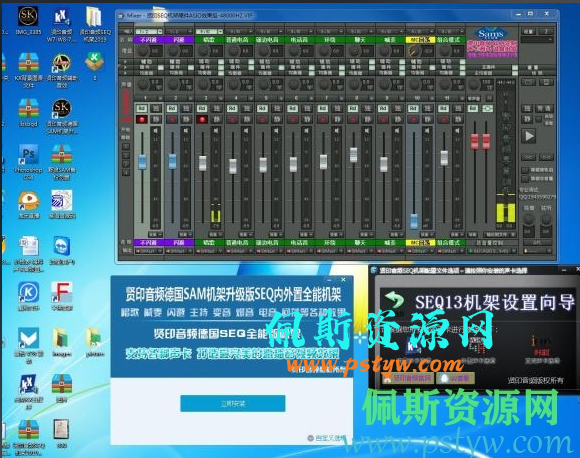Click the blue fader handle on channel 1
Image resolution: width=580 pixels, height=458 pixels.
(142, 162)
